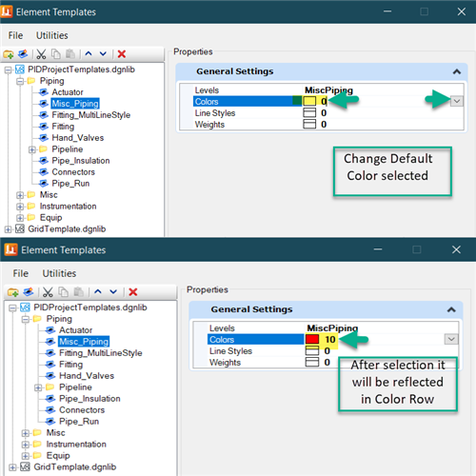Screen dimensions: 476x476
Task: Click the yellow color swatch in Colors row
Action: point(309,101)
